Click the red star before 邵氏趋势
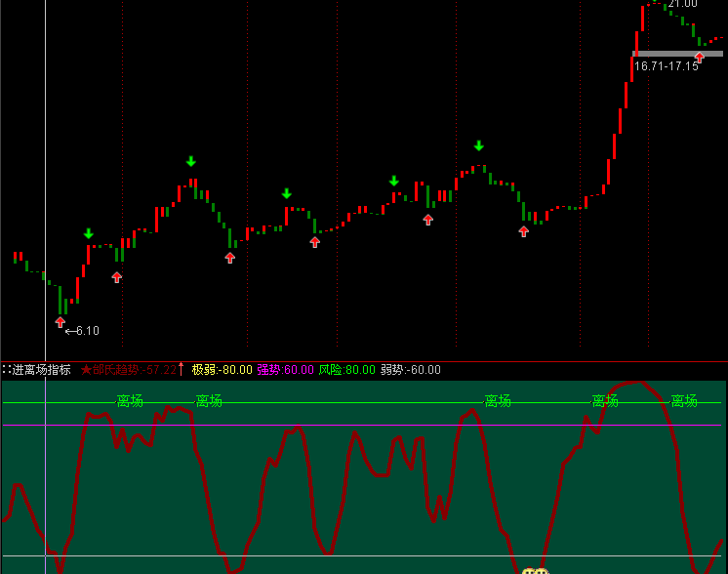The width and height of the screenshot is (728, 574). pyautogui.click(x=86, y=370)
